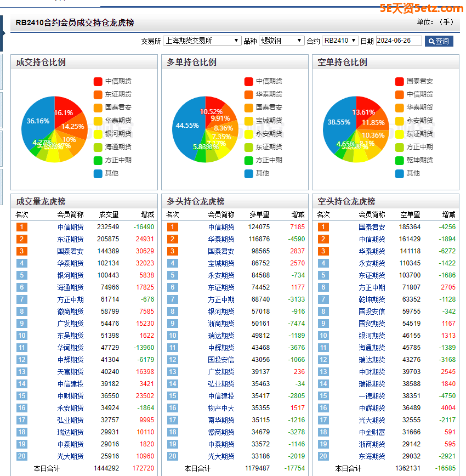Click change value -4256 in 空头持仓龙虎榜

(x=447, y=227)
